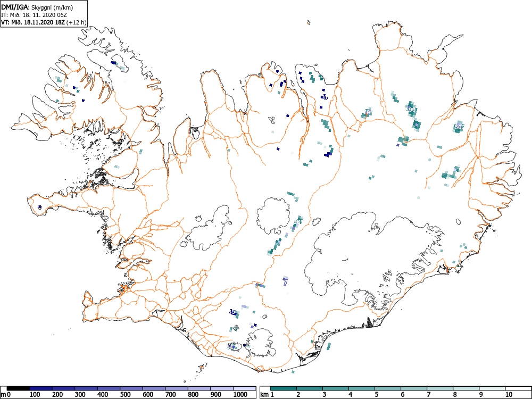This screenshot has width=532, height=399.
Task: Select the 5–6 km legend swatch
Action: 388,388
